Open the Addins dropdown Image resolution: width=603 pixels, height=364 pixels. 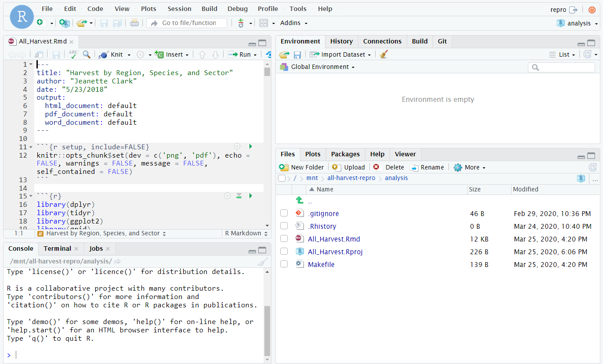(294, 23)
